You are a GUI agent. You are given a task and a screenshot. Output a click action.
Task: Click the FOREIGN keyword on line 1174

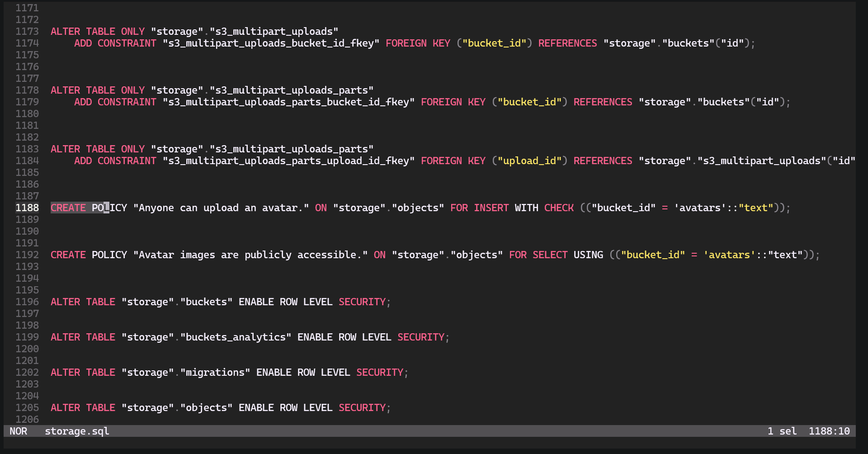[406, 43]
